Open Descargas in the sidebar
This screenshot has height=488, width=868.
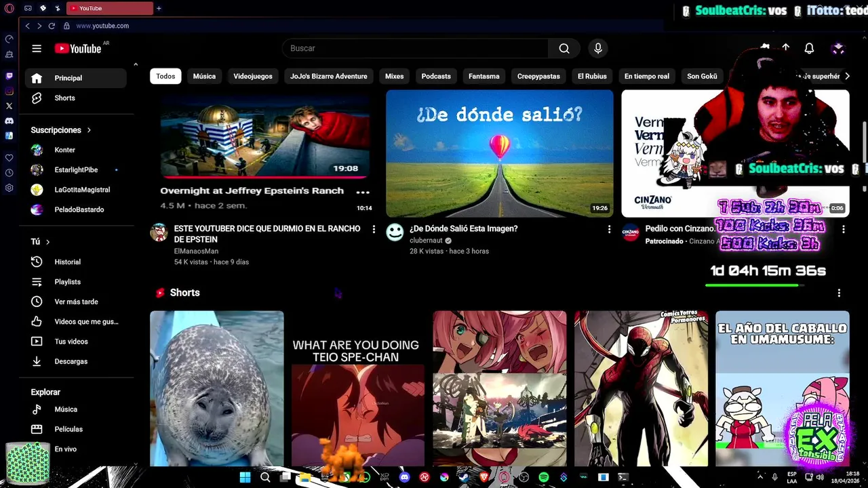76,361
